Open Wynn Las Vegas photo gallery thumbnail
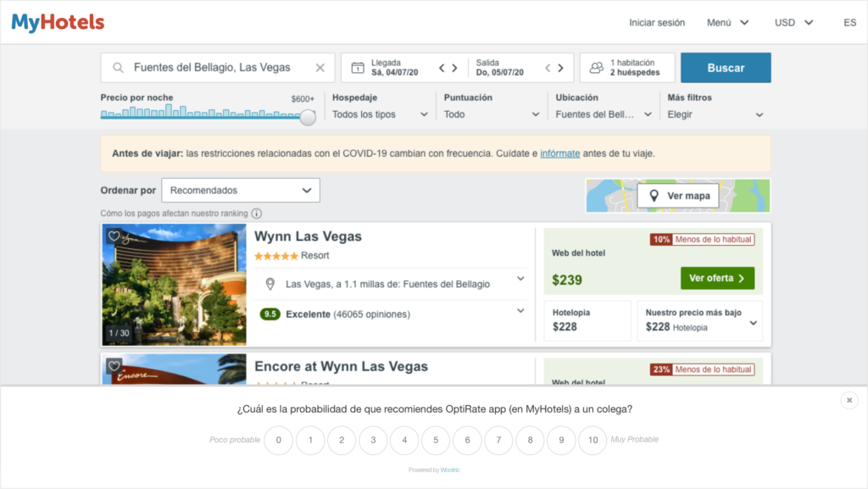This screenshot has width=868, height=489. (174, 285)
